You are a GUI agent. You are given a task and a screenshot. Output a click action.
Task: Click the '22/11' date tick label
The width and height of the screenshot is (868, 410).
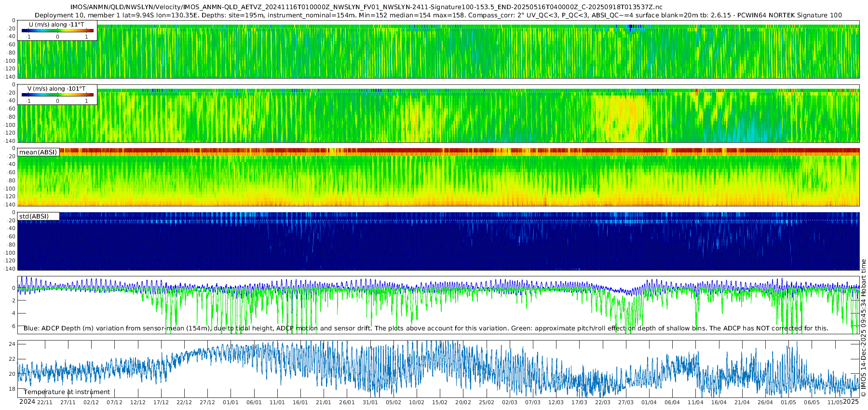tap(45, 402)
